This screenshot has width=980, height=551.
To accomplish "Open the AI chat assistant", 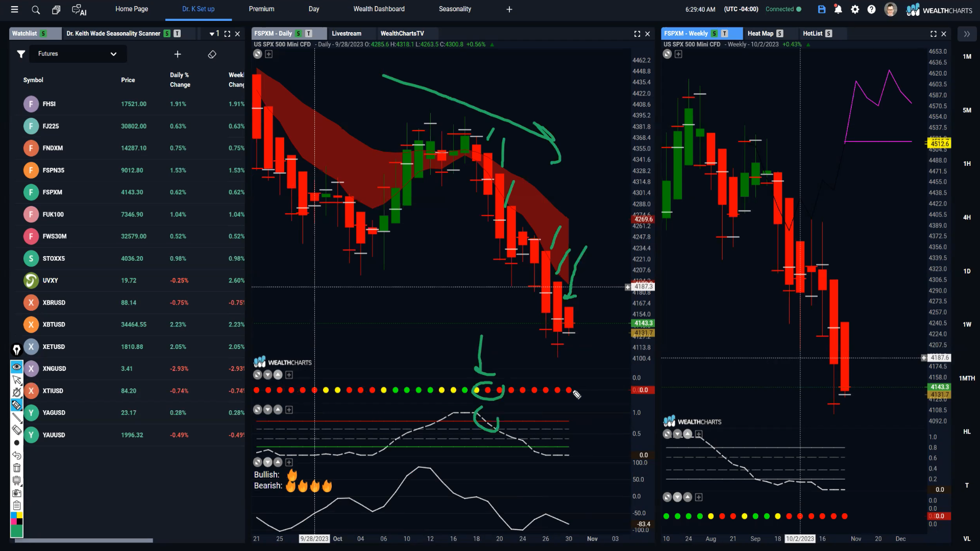I will pyautogui.click(x=79, y=9).
